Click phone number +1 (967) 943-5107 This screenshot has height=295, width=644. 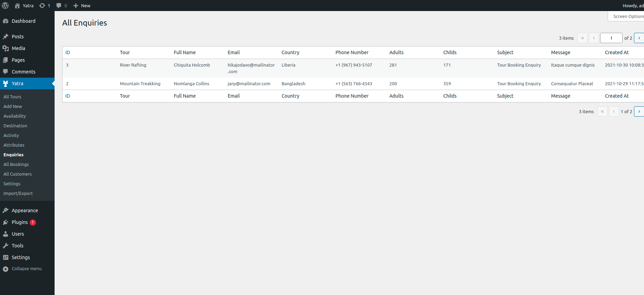tap(354, 65)
